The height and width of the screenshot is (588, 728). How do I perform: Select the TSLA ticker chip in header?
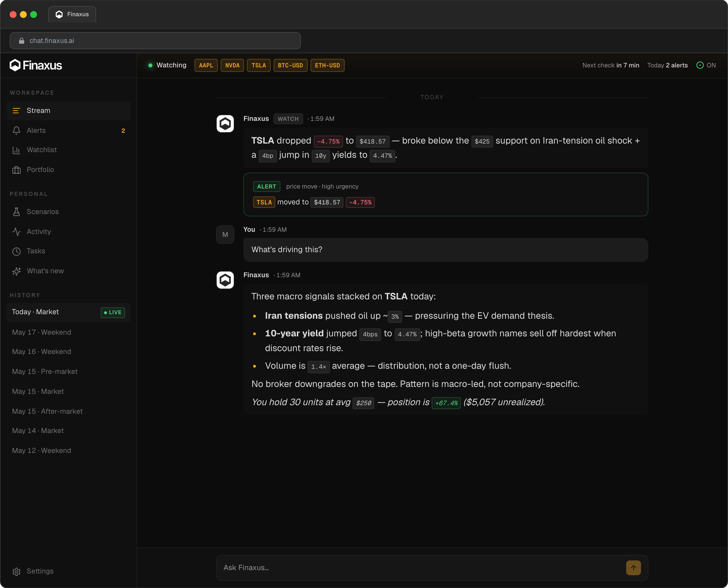pos(259,65)
